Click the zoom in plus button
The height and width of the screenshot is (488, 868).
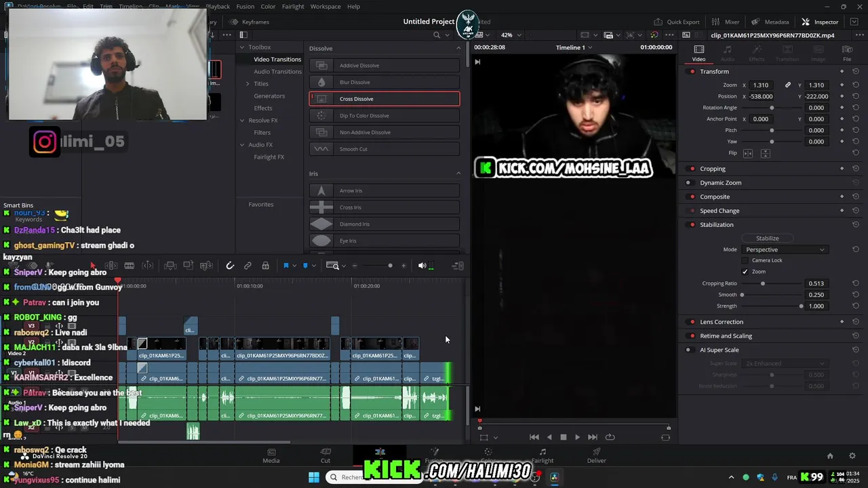point(403,266)
